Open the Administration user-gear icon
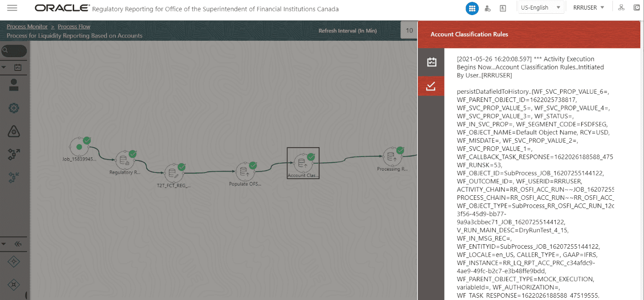Viewport: 644px width, 300px height. tap(487, 8)
